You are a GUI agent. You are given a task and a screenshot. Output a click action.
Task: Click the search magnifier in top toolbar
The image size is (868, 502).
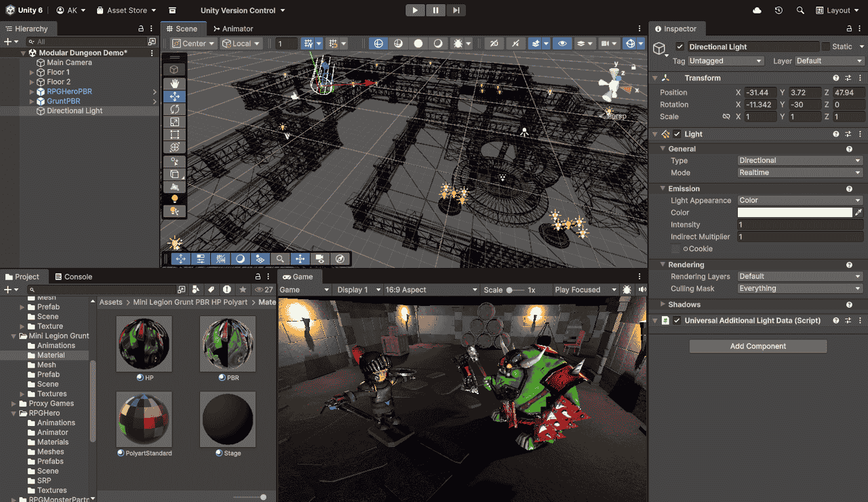(x=800, y=10)
